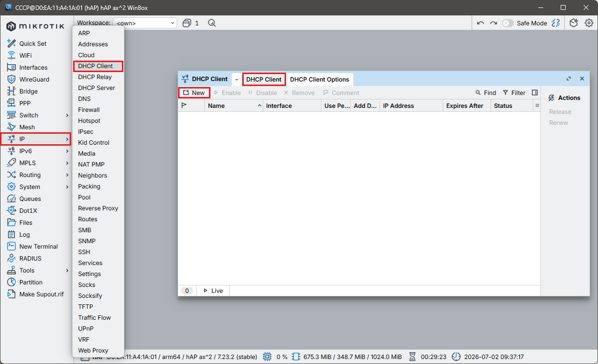Viewport: 598px width, 364px height.
Task: Open Dot1X section
Action: click(28, 211)
